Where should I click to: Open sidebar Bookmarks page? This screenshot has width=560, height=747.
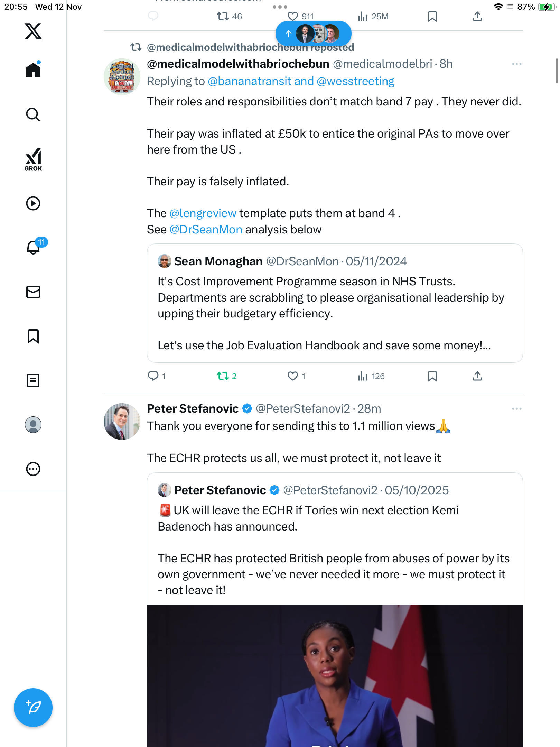[33, 336]
